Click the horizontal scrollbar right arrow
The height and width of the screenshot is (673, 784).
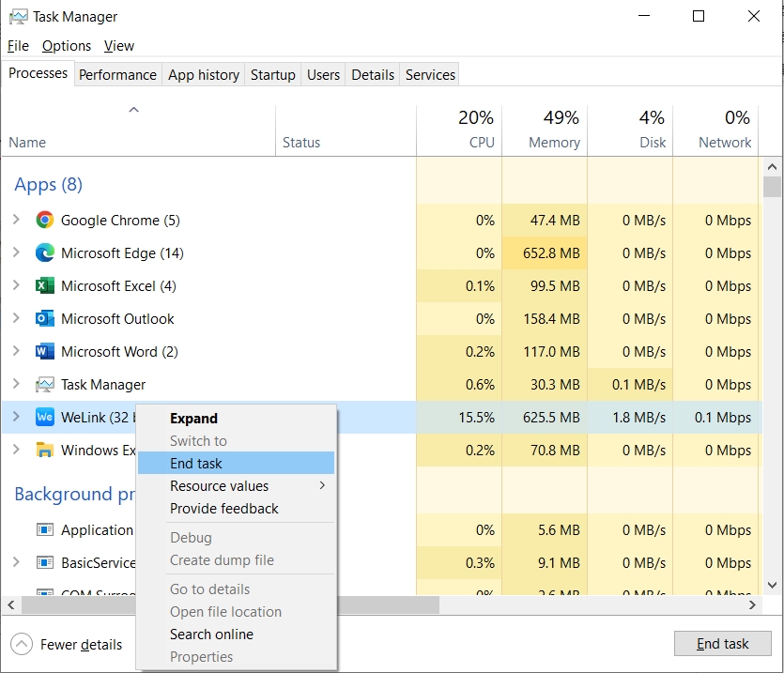(752, 605)
